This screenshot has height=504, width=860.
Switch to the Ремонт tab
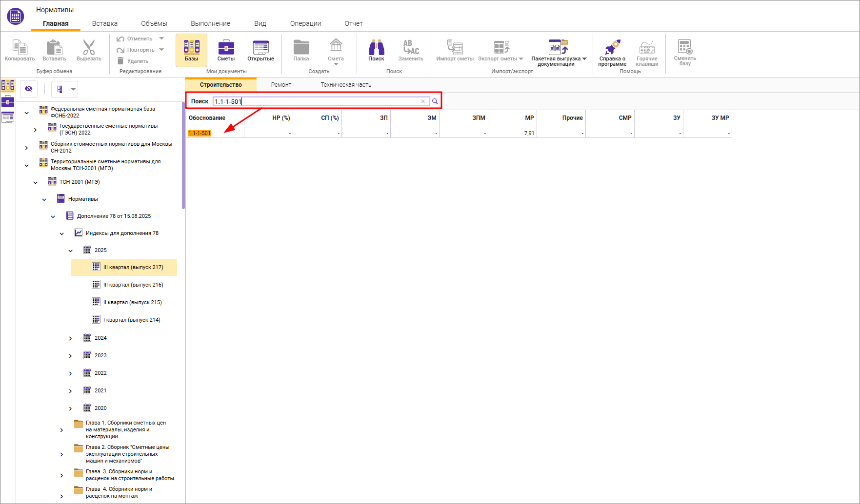[x=281, y=85]
